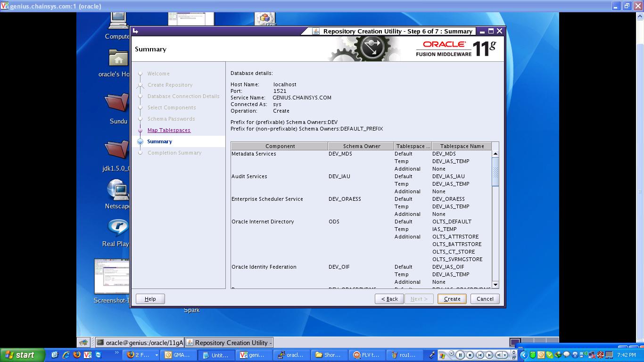The image size is (644, 362).
Task: Sort by the Component column header
Action: click(x=280, y=146)
